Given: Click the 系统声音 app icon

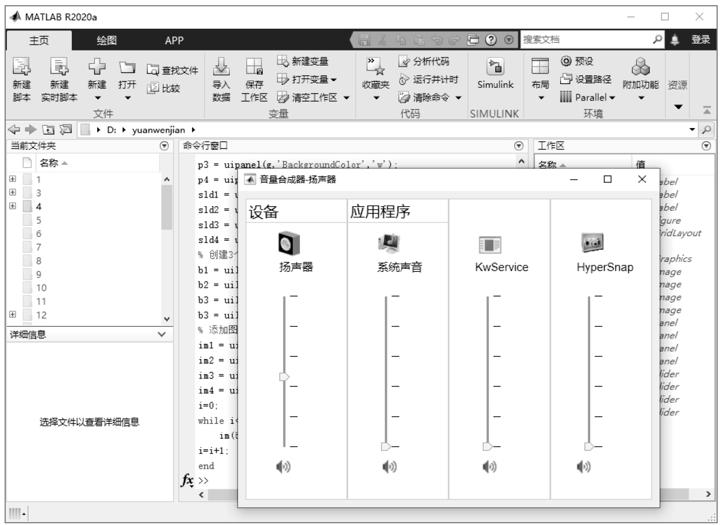Looking at the screenshot, I should [x=389, y=243].
